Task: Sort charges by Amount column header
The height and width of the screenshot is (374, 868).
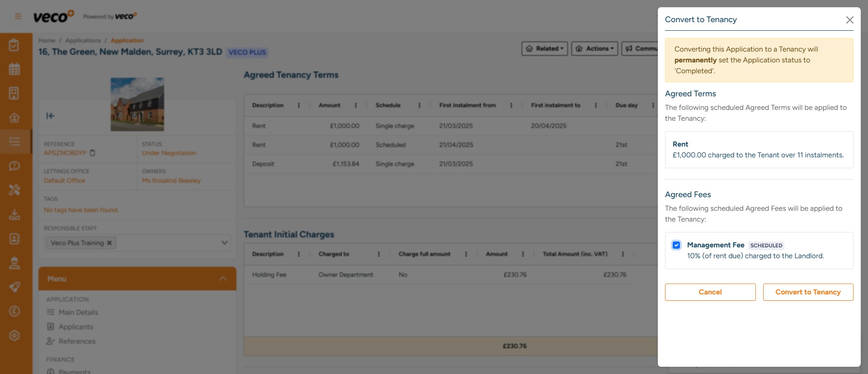Action: pos(496,254)
